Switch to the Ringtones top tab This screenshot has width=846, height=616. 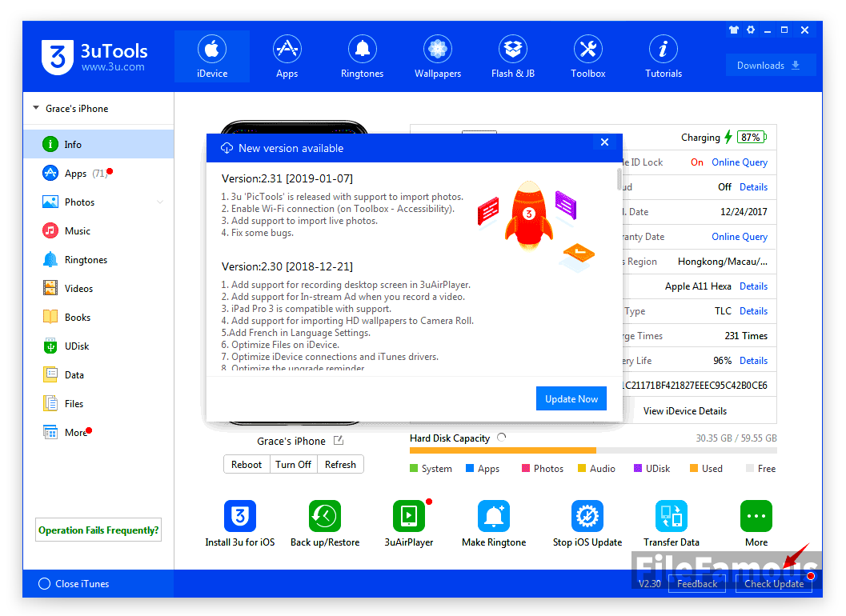362,57
